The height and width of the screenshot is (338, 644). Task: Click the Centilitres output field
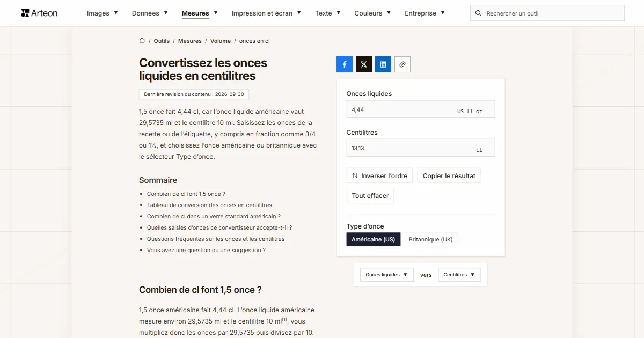pos(421,148)
